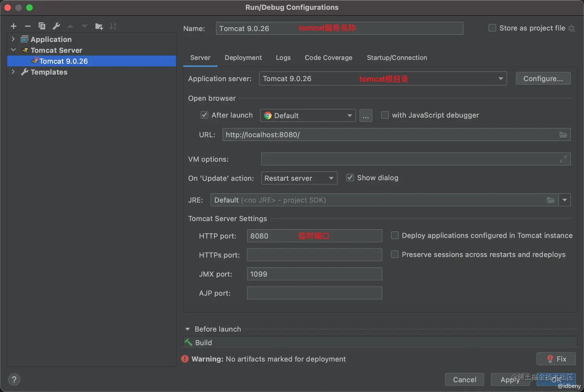Expand the Templates tree node
The height and width of the screenshot is (392, 584).
tap(13, 72)
